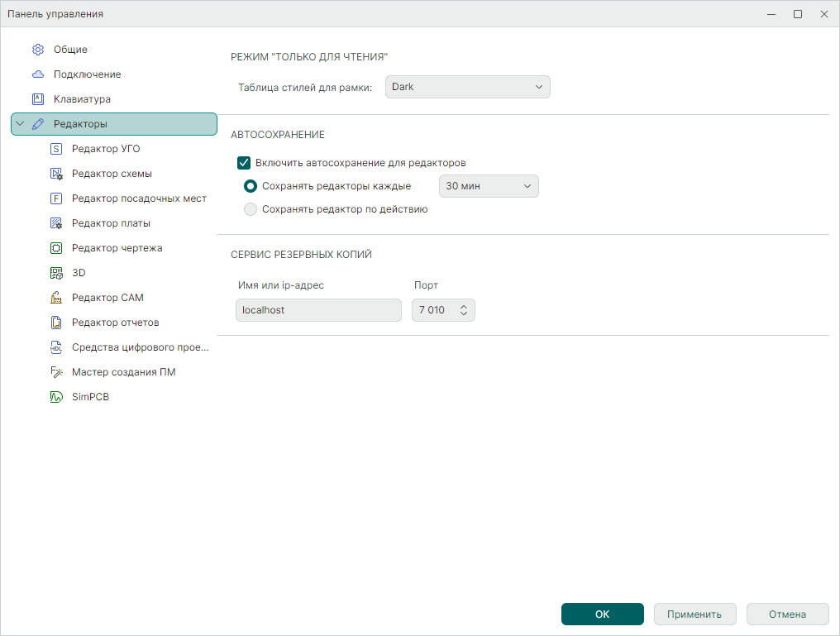Open the Dark frame stylesheet dropdown
Image resolution: width=840 pixels, height=636 pixels.
(467, 87)
